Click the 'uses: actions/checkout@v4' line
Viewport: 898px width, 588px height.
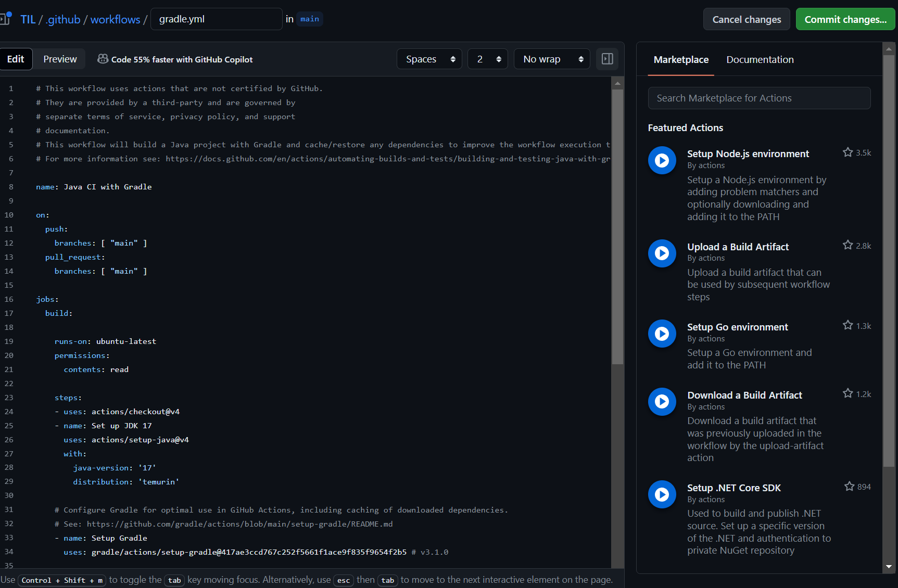[117, 412]
